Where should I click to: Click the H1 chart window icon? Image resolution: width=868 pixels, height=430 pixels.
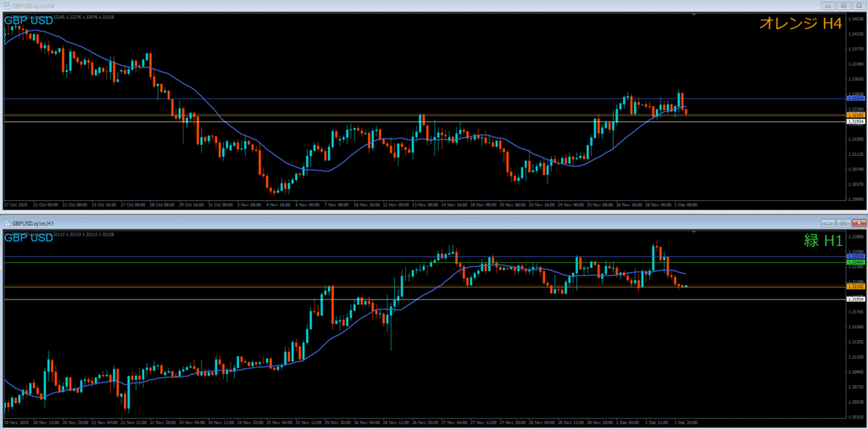pos(7,221)
